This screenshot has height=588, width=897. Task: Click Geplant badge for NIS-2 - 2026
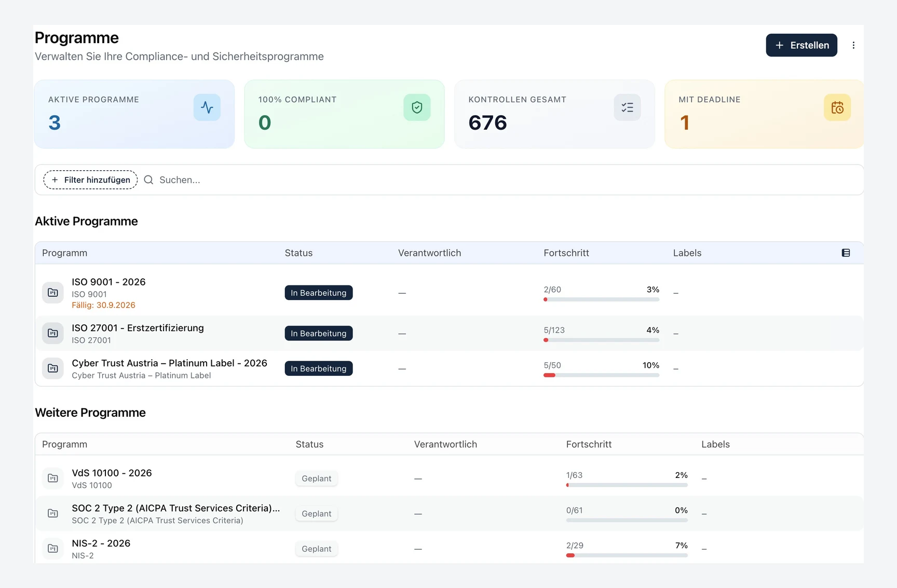pyautogui.click(x=317, y=549)
